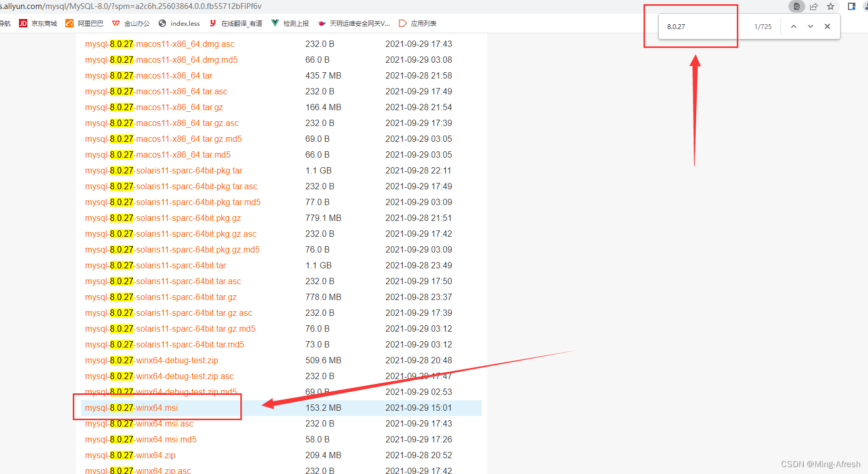Image resolution: width=868 pixels, height=474 pixels.
Task: Go to previous find result
Action: [x=794, y=26]
